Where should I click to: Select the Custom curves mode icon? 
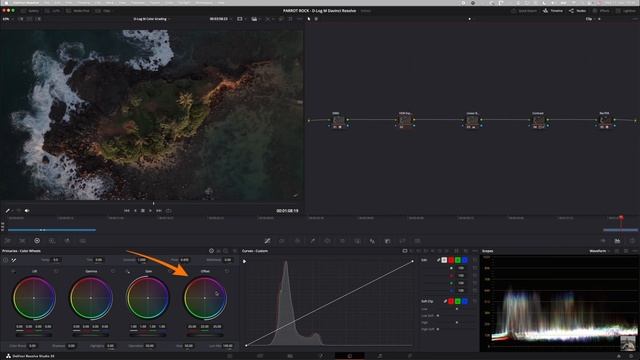coord(405,251)
